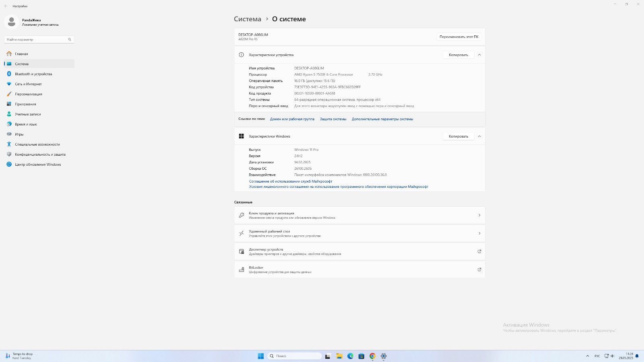Screen dimensions: 644x362
Task: Open Игры settings page
Action: tap(39, 134)
